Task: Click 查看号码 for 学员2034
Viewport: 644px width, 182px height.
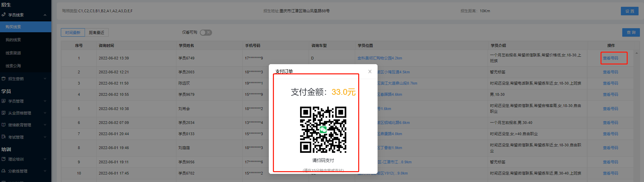Action: pyautogui.click(x=610, y=123)
